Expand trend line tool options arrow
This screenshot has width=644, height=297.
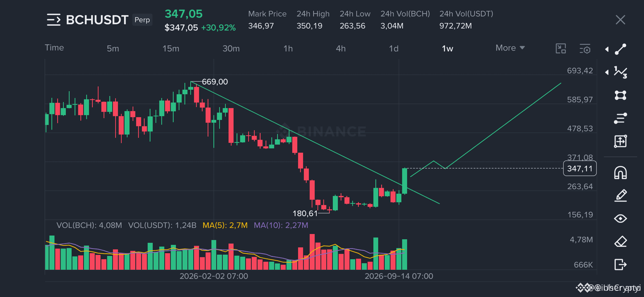[x=607, y=49]
